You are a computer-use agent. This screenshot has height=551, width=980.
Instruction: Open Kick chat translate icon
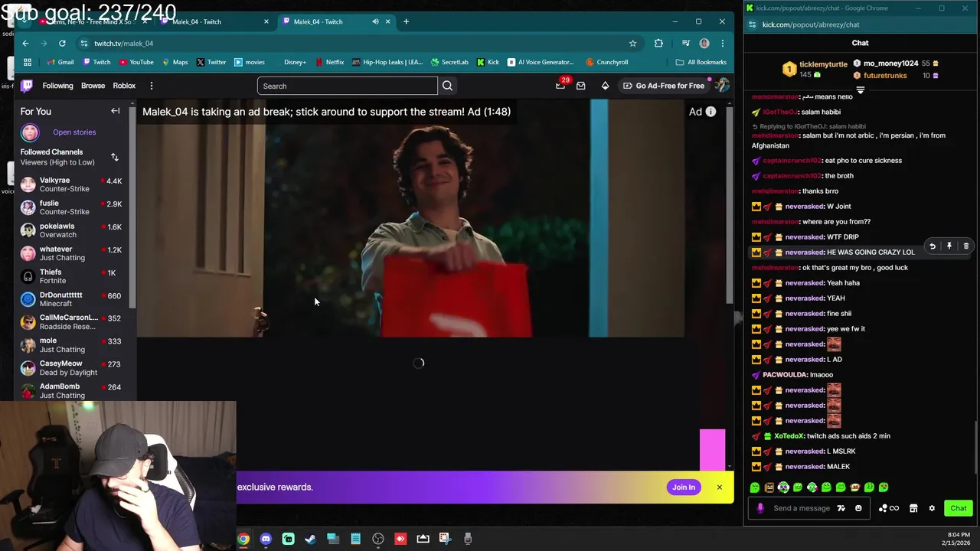pyautogui.click(x=841, y=508)
